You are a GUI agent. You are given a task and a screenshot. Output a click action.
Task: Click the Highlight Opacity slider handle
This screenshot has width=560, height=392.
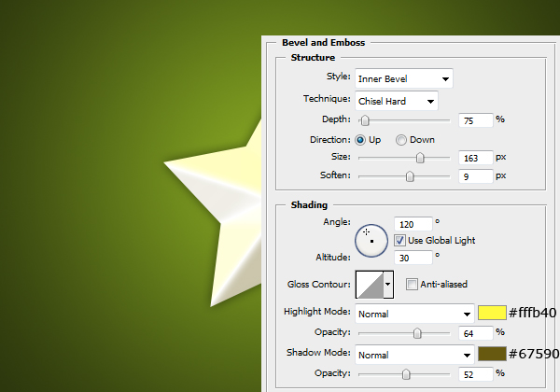(417, 333)
